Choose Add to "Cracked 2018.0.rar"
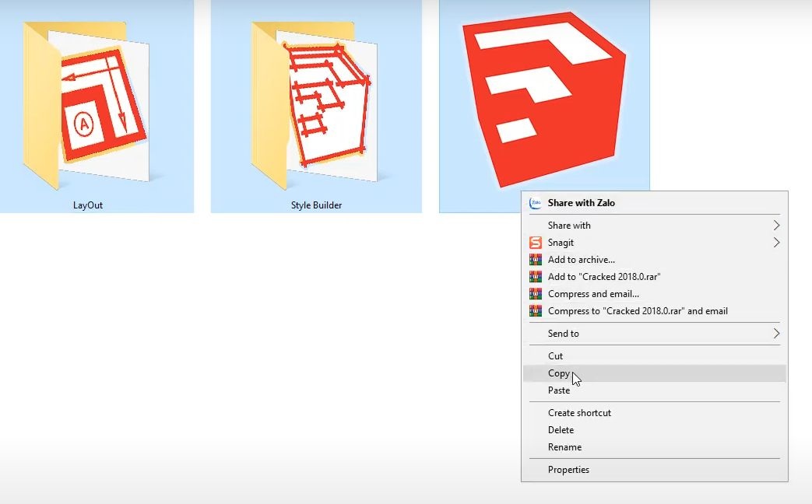812x504 pixels. coord(655,277)
